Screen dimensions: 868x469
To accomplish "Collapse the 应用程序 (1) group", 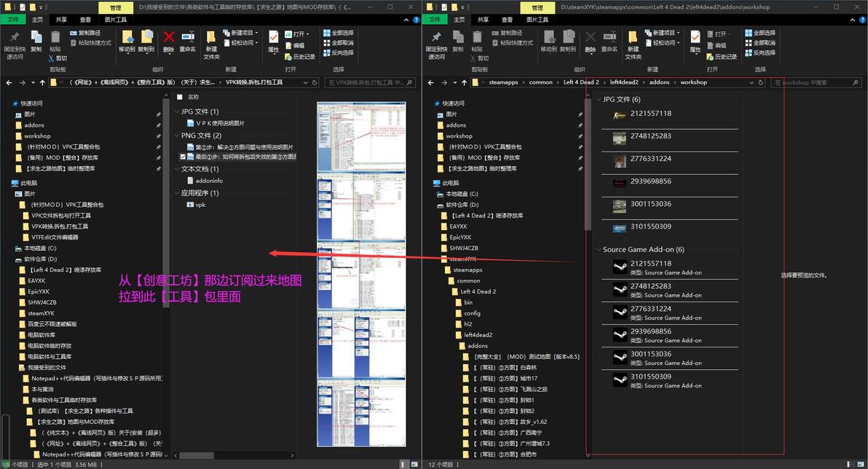I will click(177, 193).
